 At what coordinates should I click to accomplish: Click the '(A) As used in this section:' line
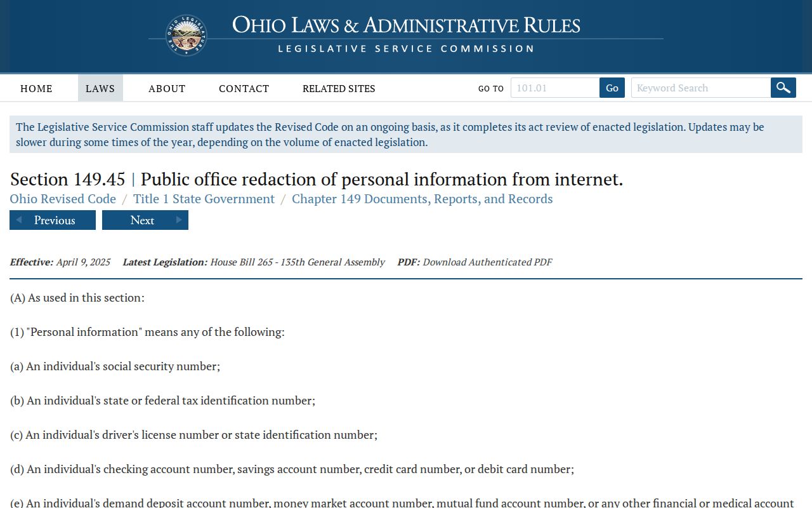click(x=77, y=297)
